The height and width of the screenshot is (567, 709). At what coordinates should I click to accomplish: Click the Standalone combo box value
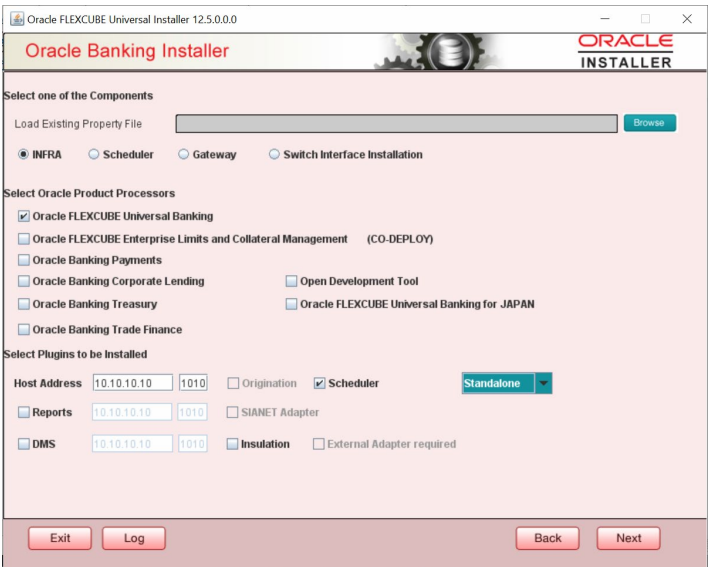(x=498, y=383)
